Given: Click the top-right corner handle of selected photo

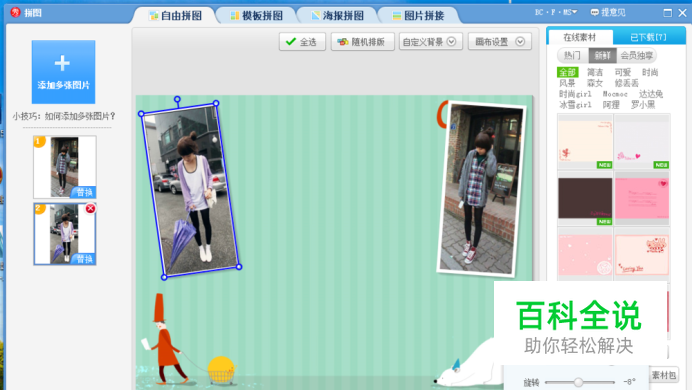Looking at the screenshot, I should pyautogui.click(x=216, y=103).
